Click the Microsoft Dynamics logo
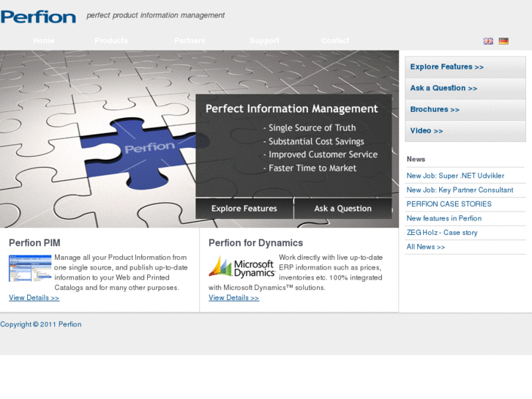Image resolution: width=532 pixels, height=399 pixels. [x=241, y=266]
